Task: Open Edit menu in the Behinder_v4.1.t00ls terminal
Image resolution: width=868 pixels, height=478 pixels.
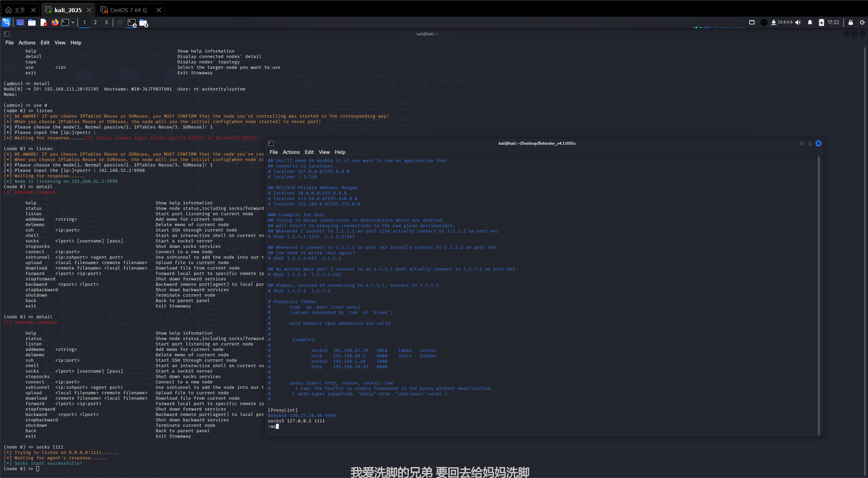Action: tap(309, 152)
